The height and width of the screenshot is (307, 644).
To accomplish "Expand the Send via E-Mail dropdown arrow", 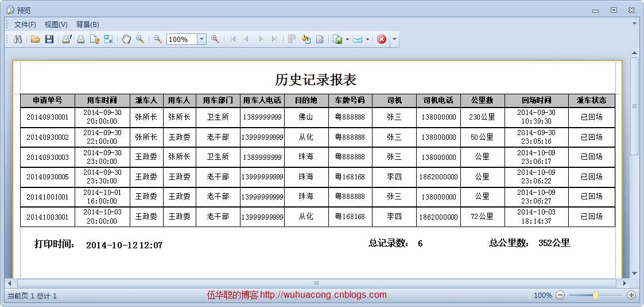I will [x=367, y=40].
